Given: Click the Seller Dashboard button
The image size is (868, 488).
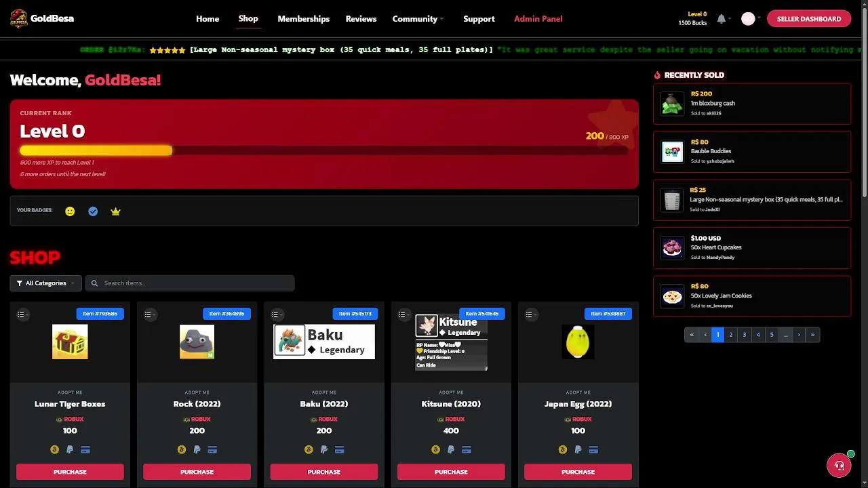Looking at the screenshot, I should pos(808,19).
